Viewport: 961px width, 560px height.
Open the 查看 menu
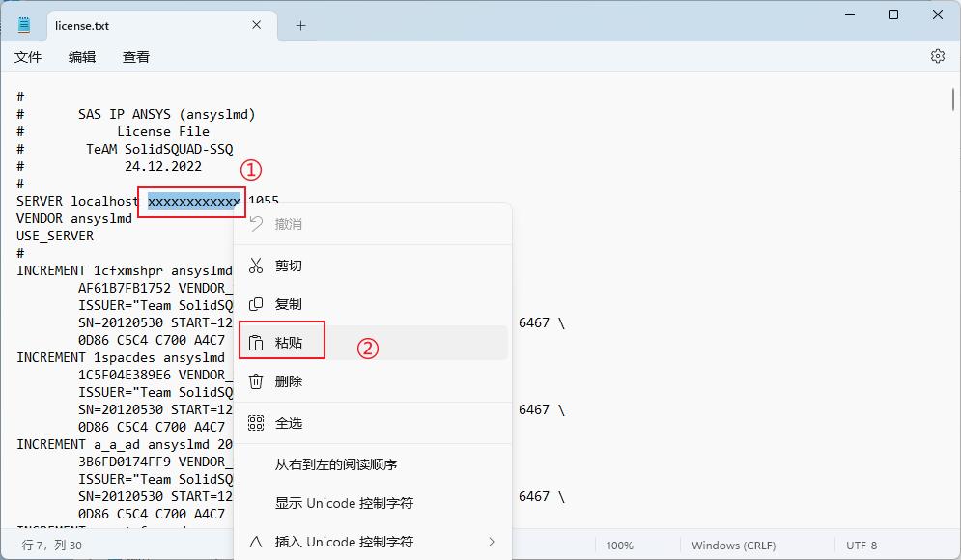coord(136,57)
